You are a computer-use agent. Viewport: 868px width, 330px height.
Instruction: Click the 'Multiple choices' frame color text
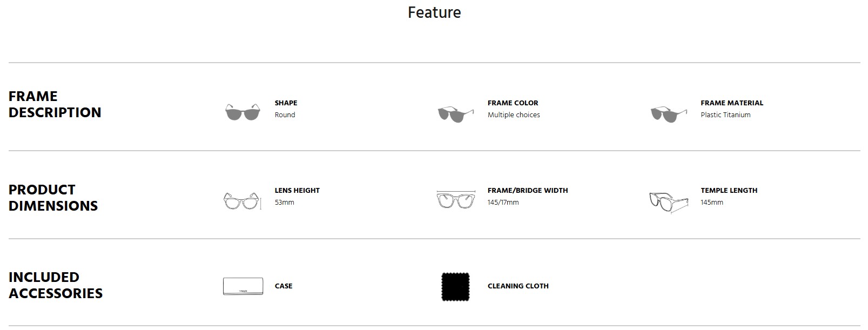click(x=514, y=115)
